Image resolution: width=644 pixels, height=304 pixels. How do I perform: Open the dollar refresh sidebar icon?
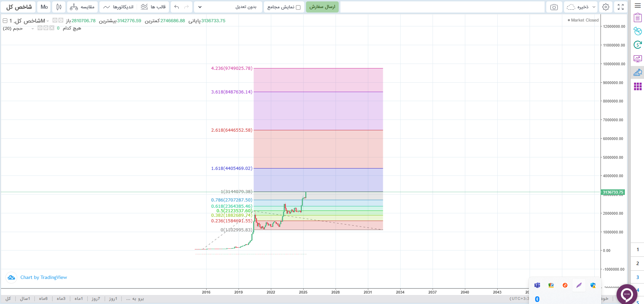[637, 45]
